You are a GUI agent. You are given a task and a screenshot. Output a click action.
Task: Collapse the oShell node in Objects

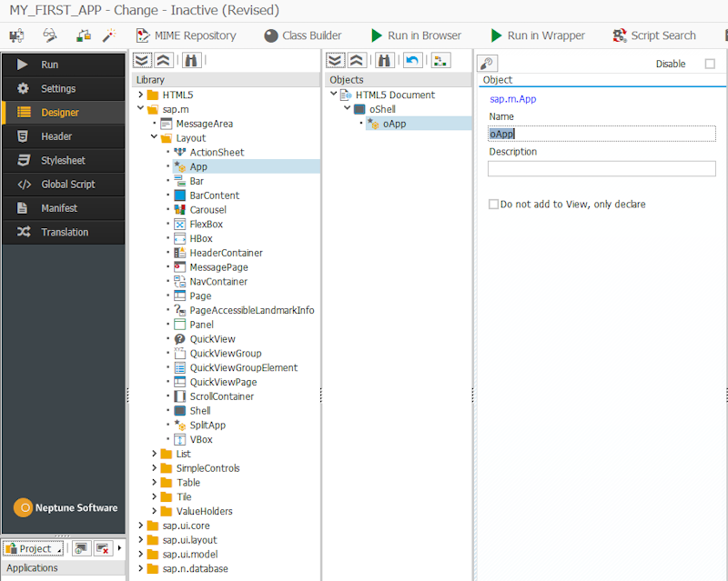(x=347, y=108)
